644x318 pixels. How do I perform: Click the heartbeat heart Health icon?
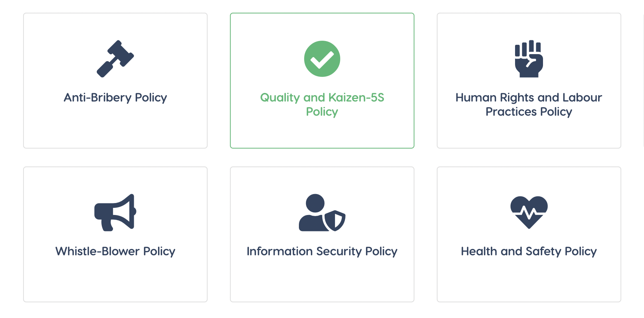click(x=529, y=212)
